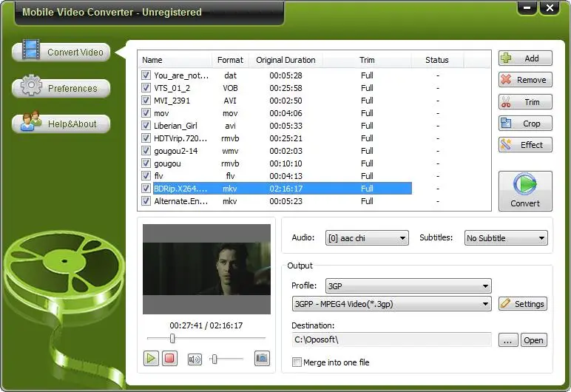This screenshot has width=571, height=392.
Task: Sort by Original Duration column header
Action: click(285, 60)
